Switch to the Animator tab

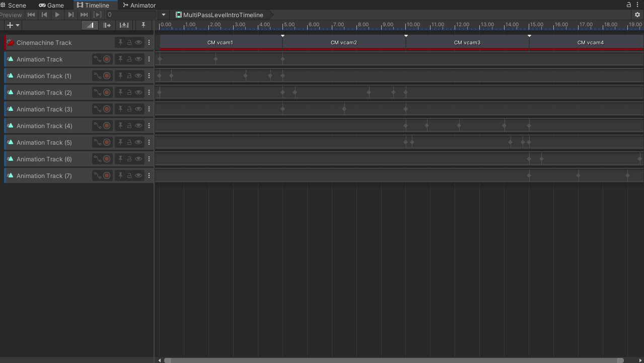point(139,5)
